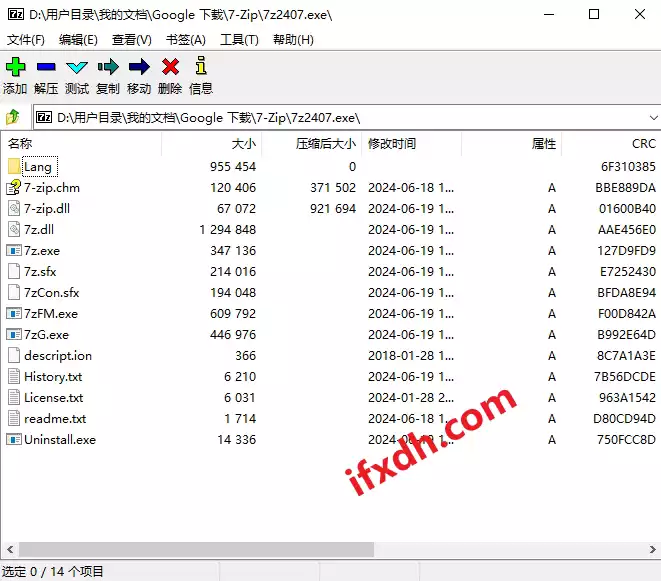Click the horizontal scrollbar thumb
Image resolution: width=661 pixels, height=581 pixels.
pos(196,549)
